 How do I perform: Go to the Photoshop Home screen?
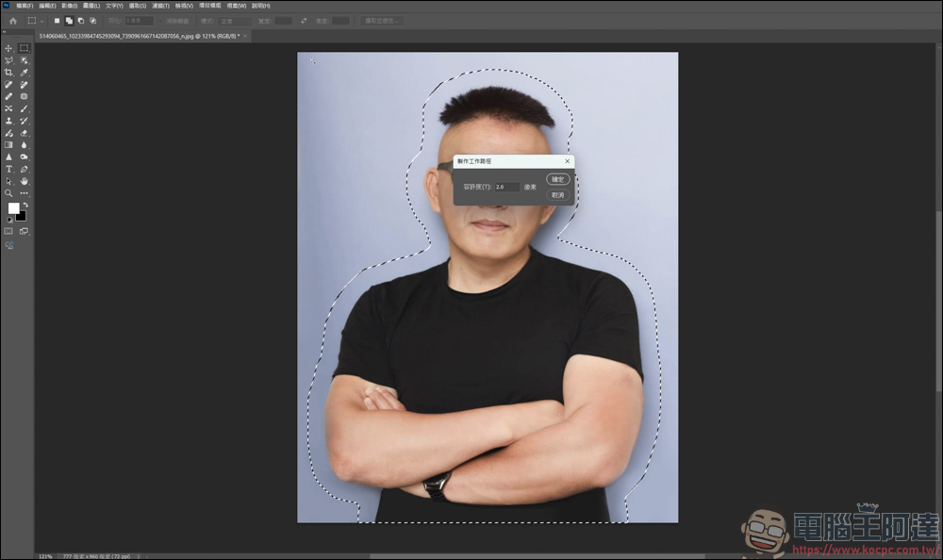[12, 21]
